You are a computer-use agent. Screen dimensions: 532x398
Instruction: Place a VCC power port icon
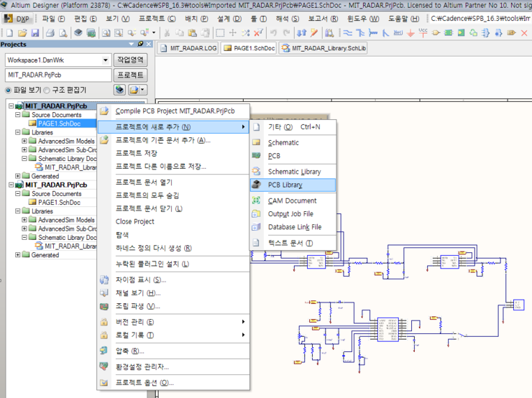click(x=422, y=33)
